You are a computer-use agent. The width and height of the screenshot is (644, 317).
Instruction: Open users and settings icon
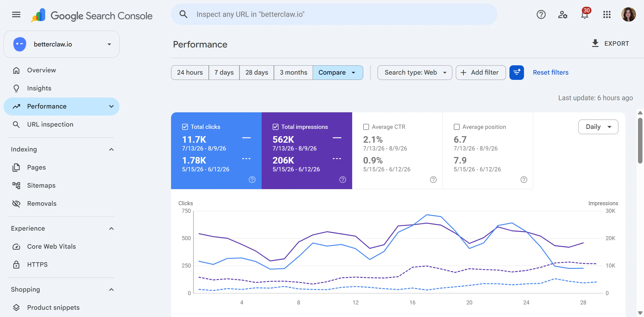tap(562, 15)
